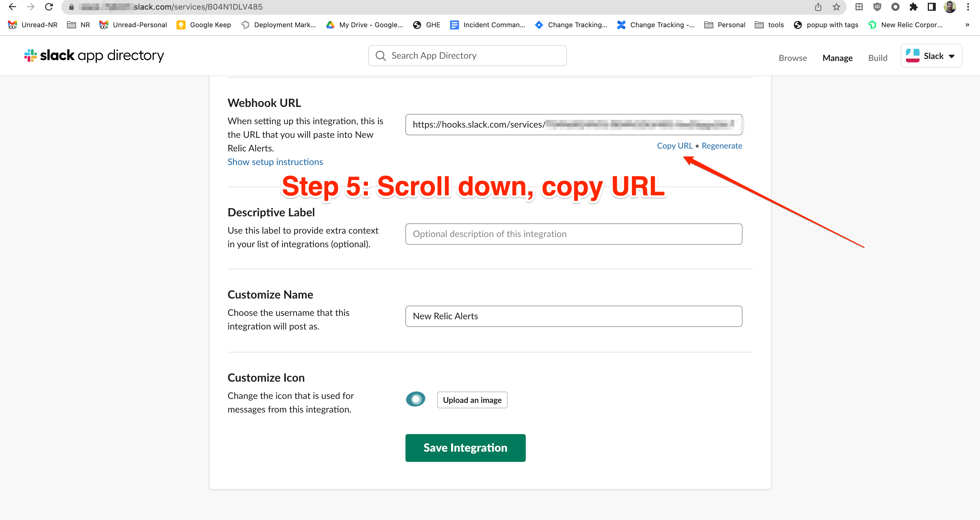Click the Upload an image button

coord(472,400)
